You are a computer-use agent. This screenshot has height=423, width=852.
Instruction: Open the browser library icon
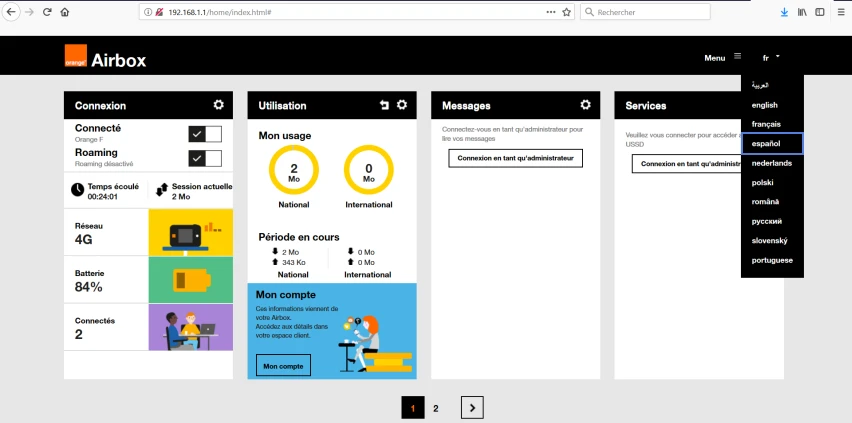802,12
